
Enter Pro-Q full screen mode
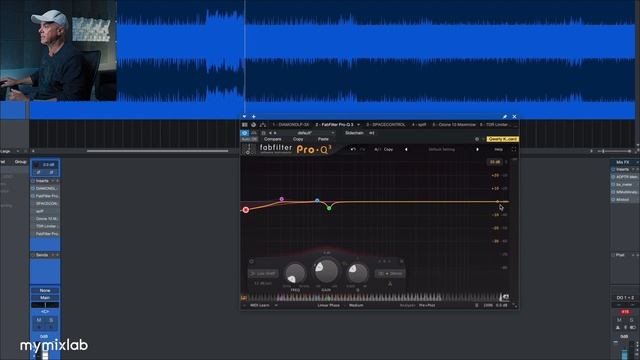pos(514,149)
